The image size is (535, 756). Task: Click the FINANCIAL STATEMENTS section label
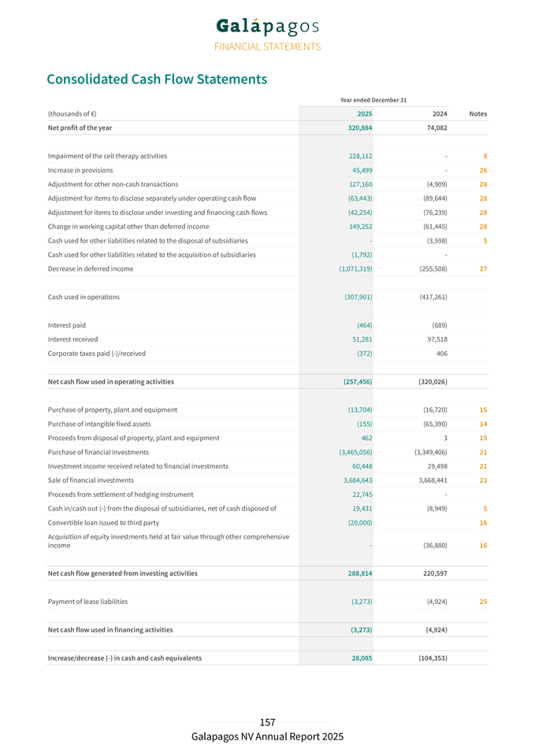point(267,47)
